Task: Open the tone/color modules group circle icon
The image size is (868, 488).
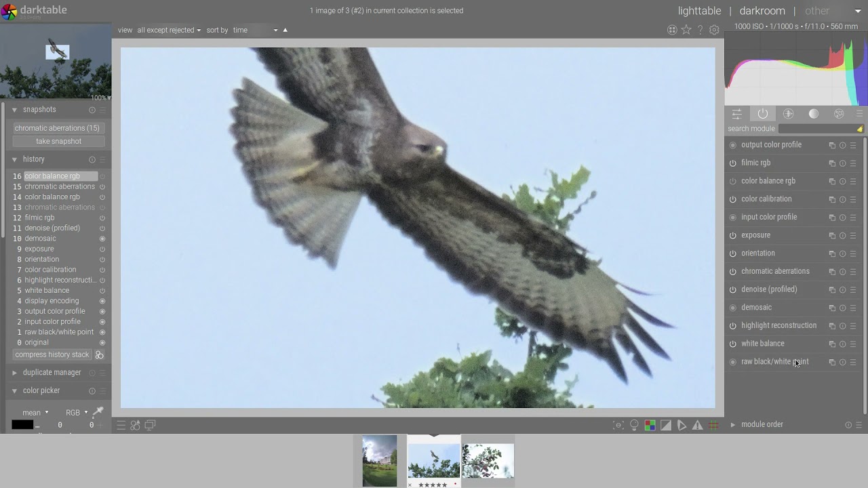Action: click(814, 114)
